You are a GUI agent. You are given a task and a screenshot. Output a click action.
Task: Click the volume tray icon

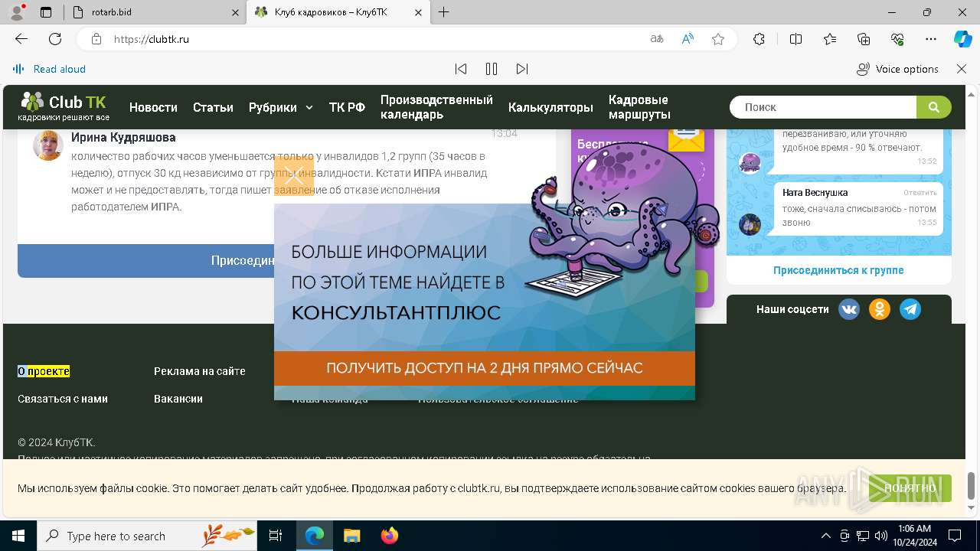881,536
